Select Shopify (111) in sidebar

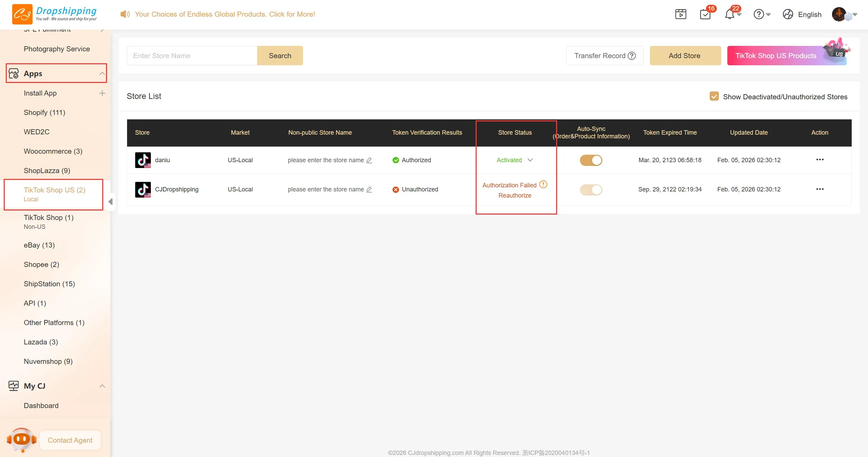[45, 113]
